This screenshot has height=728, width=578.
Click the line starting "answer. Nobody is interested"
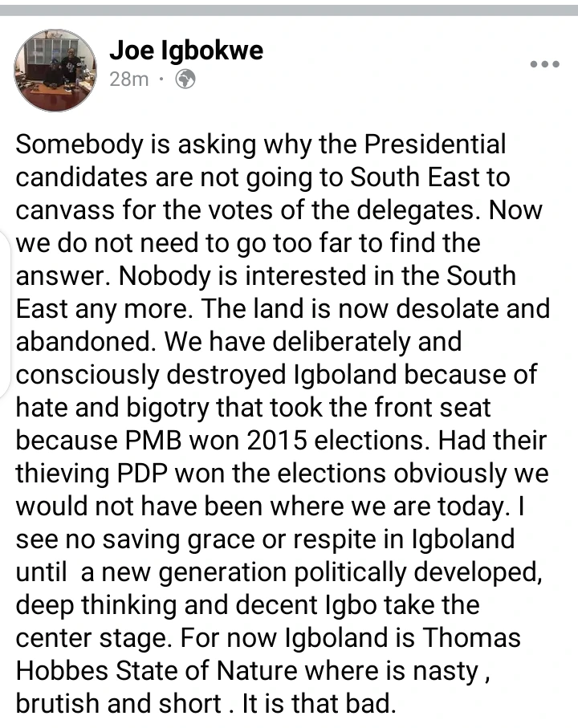tap(265, 276)
